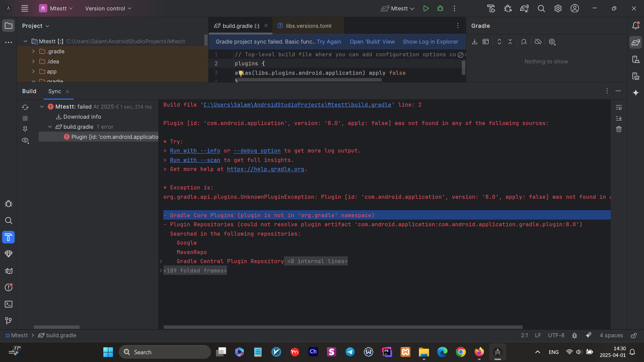
Task: Toggle Gradle offline mode
Action: [538, 42]
